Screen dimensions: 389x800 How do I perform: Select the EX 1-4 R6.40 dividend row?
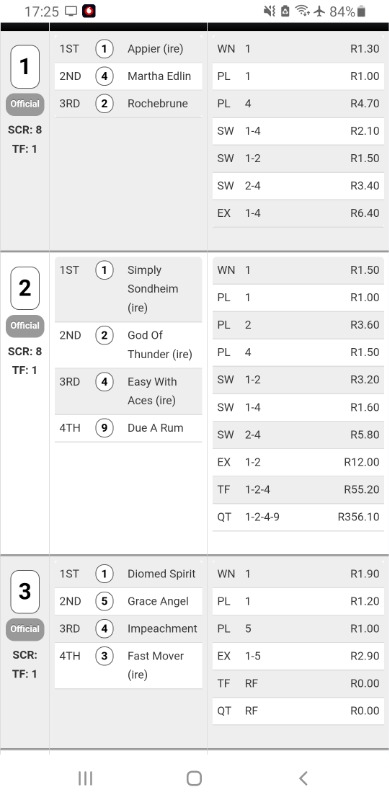(x=298, y=213)
